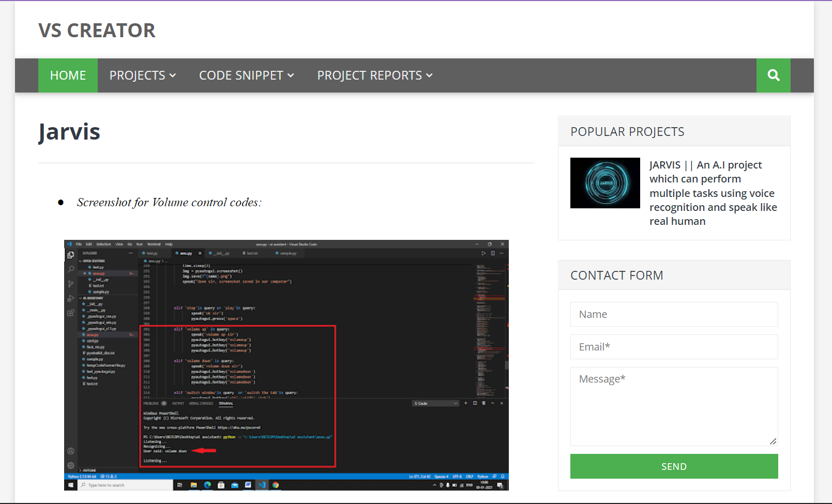Expand the CODE SNIPPET dropdown menu
This screenshot has height=504, width=832.
coord(247,75)
